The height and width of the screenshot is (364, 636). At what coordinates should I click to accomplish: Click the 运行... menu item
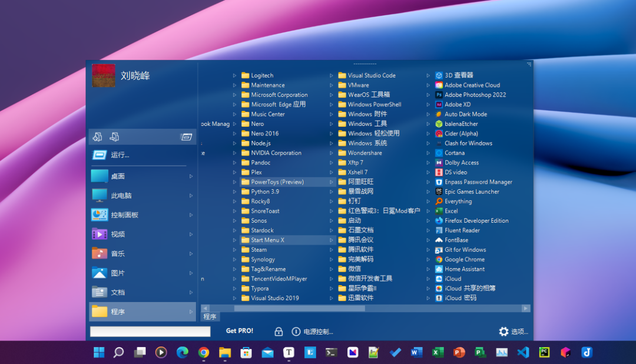(x=143, y=155)
